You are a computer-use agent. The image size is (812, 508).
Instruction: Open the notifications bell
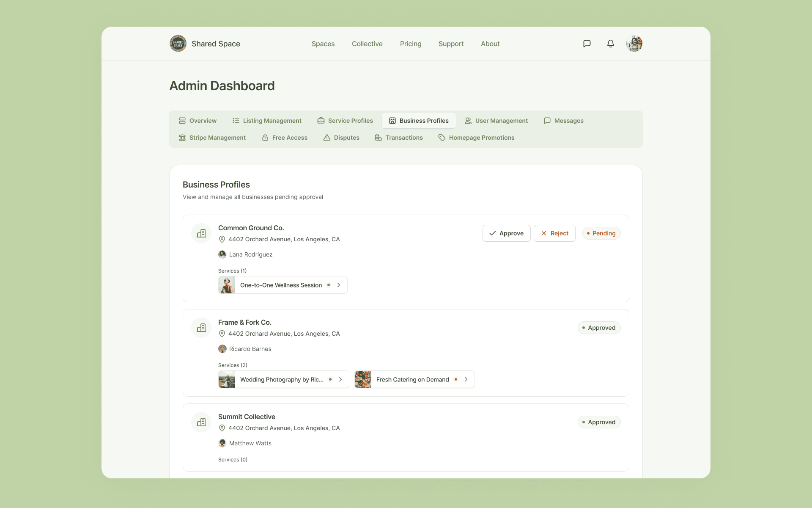610,44
